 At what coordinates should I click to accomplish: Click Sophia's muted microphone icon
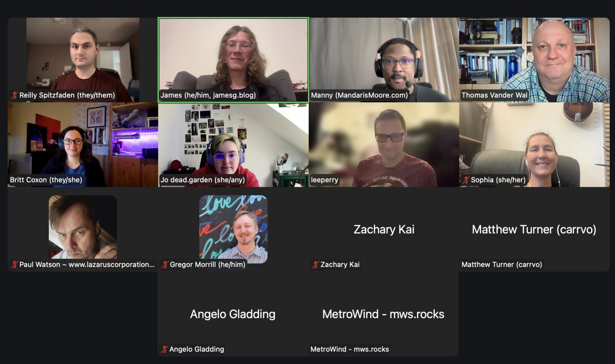pos(466,180)
